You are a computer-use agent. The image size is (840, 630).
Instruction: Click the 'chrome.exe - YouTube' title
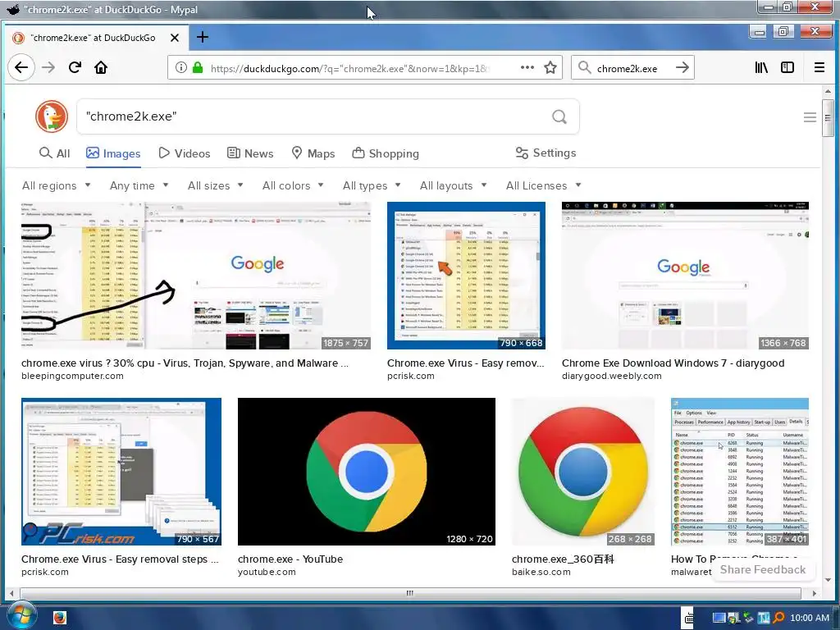click(290, 559)
